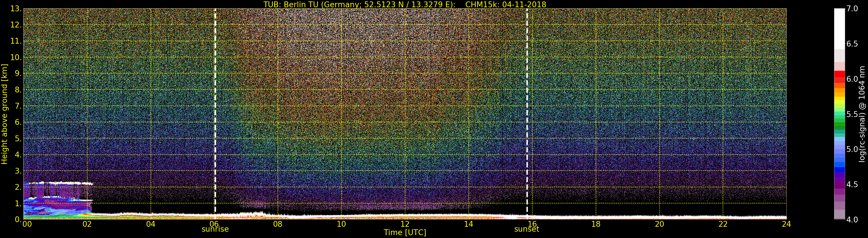The image size is (868, 238).
Task: Click the height-axis tick "6."
Action: pos(18,122)
